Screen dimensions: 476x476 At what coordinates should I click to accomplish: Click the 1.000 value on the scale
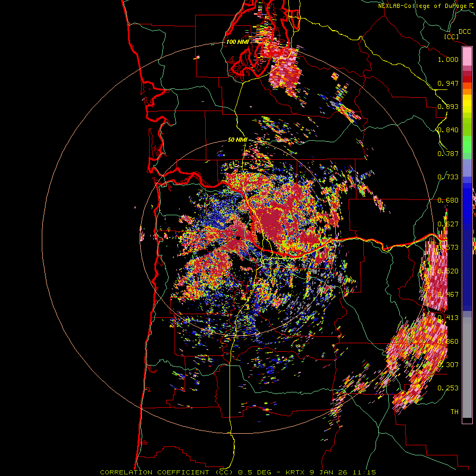tap(448, 59)
